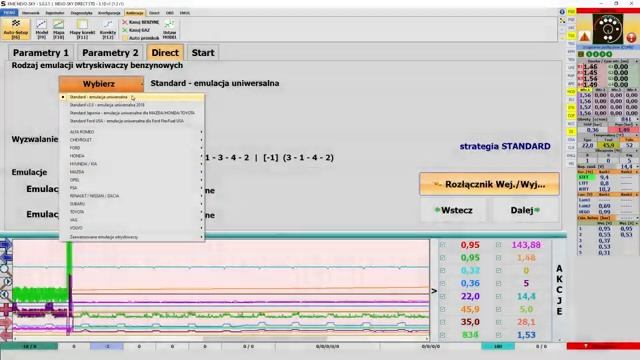The image size is (640, 360).
Task: Click the Dalej next button
Action: click(525, 210)
